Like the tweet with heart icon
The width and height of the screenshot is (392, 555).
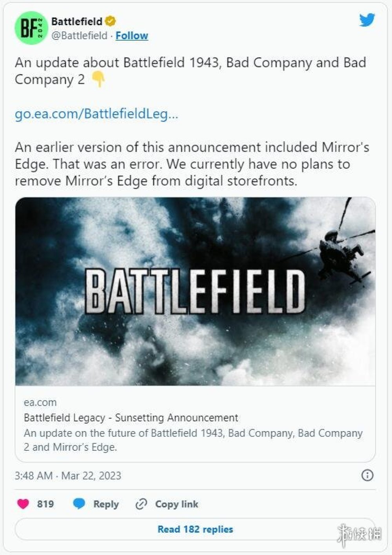23,504
